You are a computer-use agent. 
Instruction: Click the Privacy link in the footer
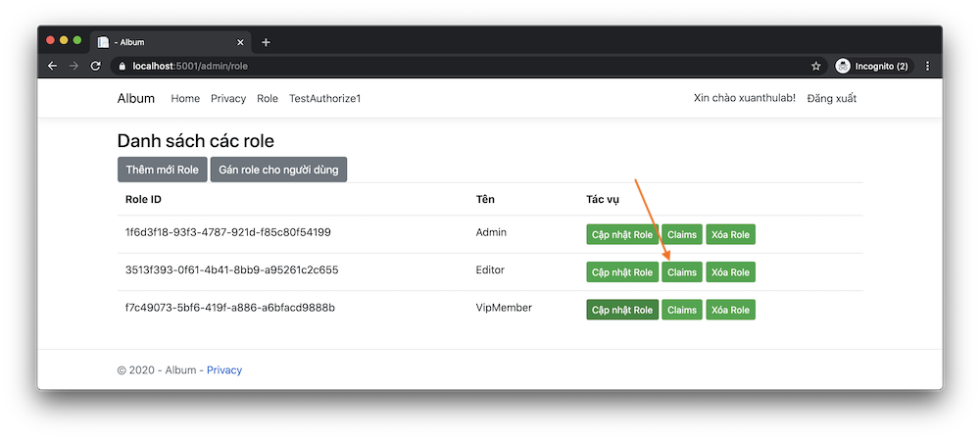(x=224, y=369)
